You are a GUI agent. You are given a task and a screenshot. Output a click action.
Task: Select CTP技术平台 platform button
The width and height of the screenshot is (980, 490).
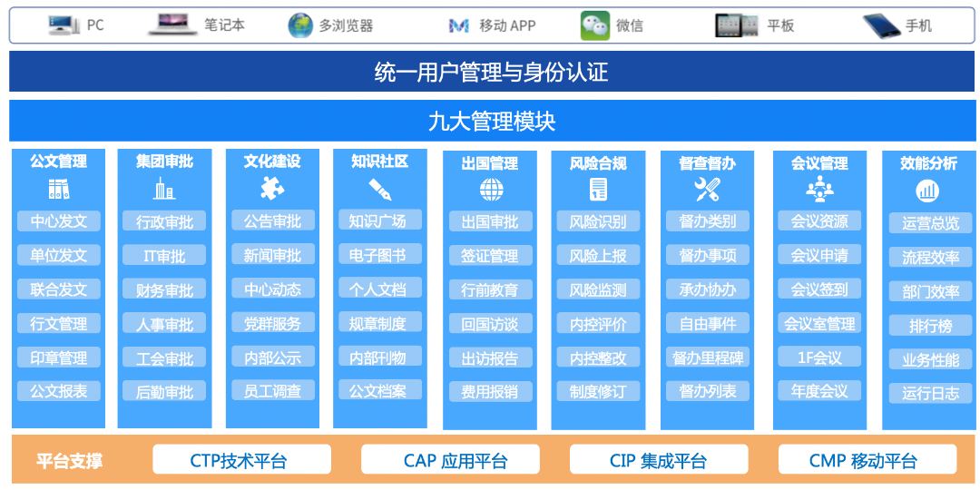coord(242,461)
